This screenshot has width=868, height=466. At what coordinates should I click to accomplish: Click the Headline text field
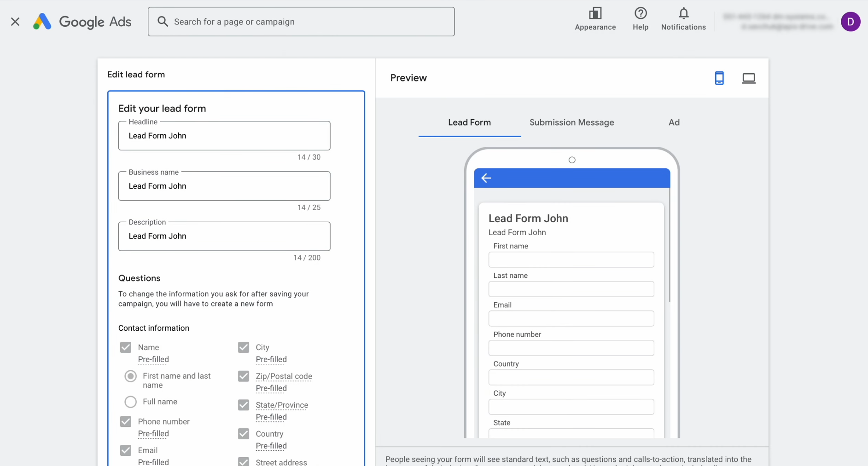coord(224,136)
